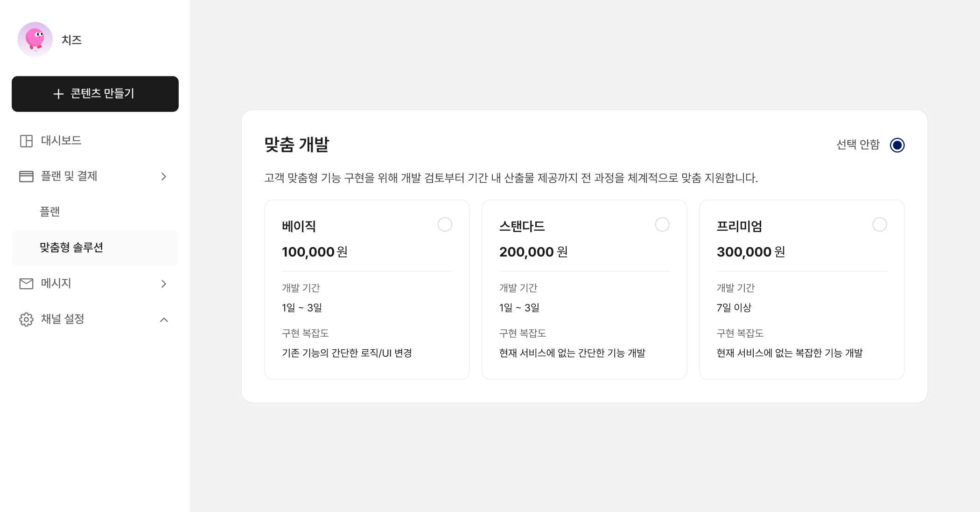Viewport: 980px width, 512px height.
Task: Collapse the 채널 설정 section chevron
Action: (x=164, y=319)
